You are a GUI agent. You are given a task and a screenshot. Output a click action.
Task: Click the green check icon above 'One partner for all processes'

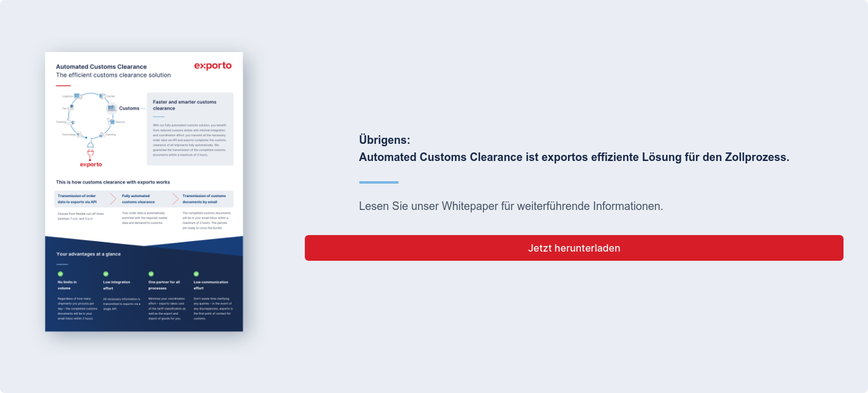(x=151, y=274)
